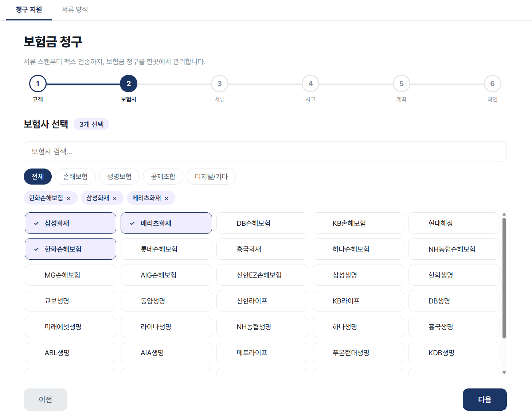Image resolution: width=532 pixels, height=418 pixels.
Task: Select the DB손해보험 insurer card
Action: point(262,223)
